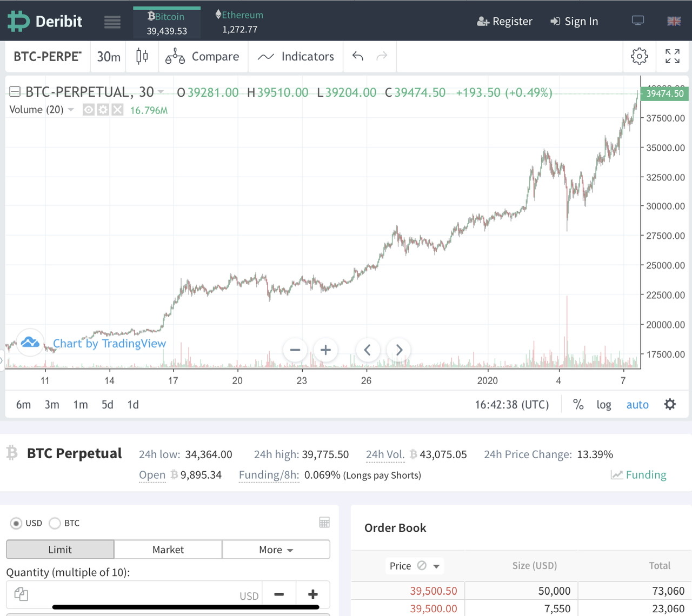
Task: Select the 1m date range
Action: point(81,405)
